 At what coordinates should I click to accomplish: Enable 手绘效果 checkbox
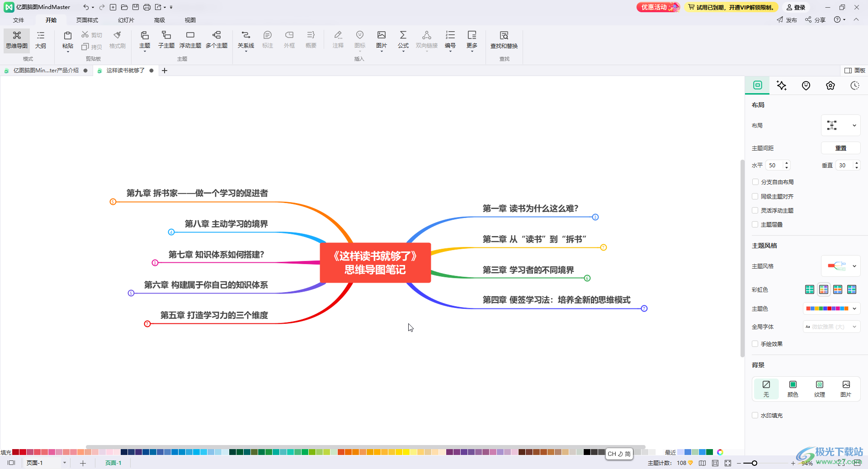pos(755,344)
